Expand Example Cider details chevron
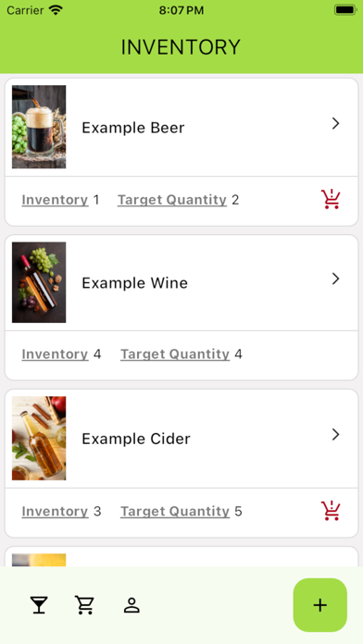 coord(336,435)
